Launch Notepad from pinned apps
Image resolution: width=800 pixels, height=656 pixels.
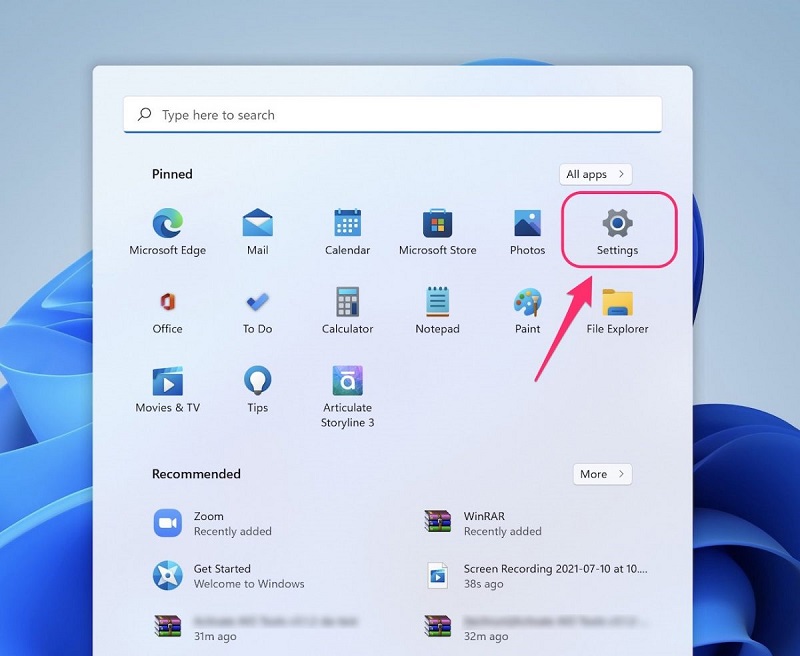pos(437,311)
